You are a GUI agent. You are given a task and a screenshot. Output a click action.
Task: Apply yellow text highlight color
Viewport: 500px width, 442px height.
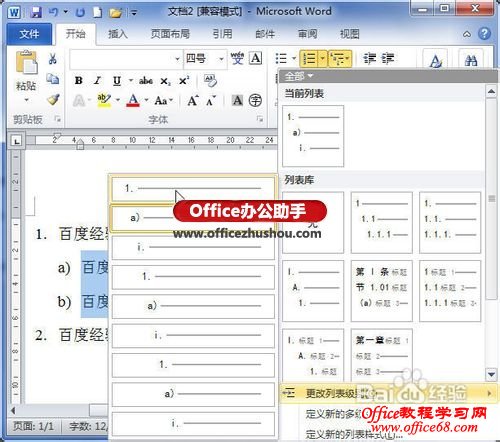pos(104,100)
